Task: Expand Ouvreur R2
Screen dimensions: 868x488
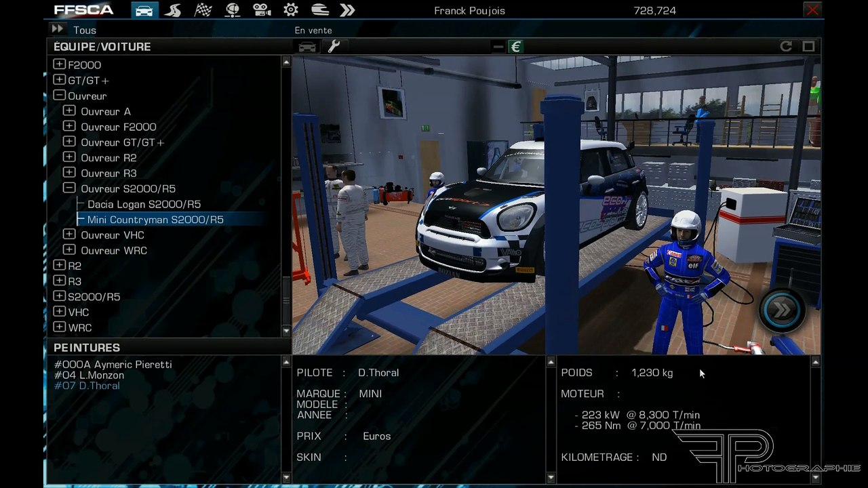Action: [x=69, y=157]
